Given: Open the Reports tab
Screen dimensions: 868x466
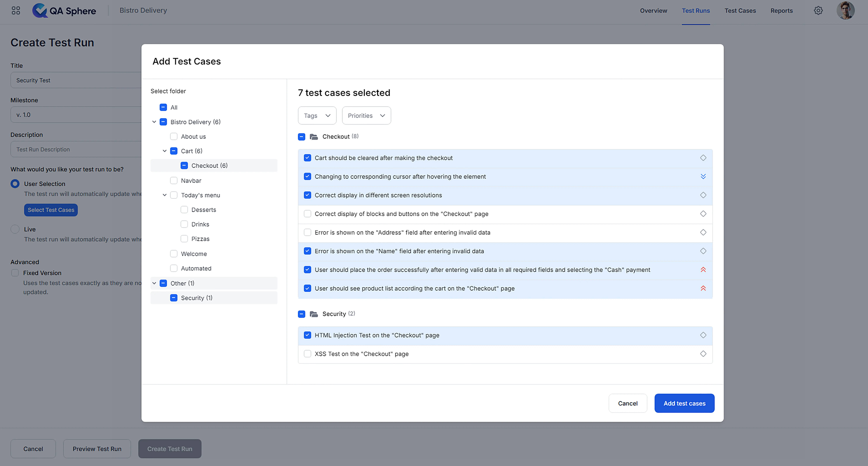Looking at the screenshot, I should [x=781, y=10].
